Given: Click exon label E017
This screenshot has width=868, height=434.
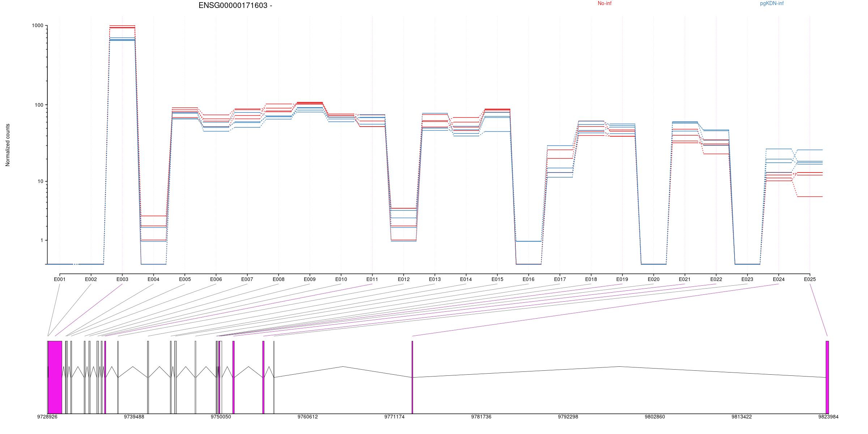Looking at the screenshot, I should point(560,279).
